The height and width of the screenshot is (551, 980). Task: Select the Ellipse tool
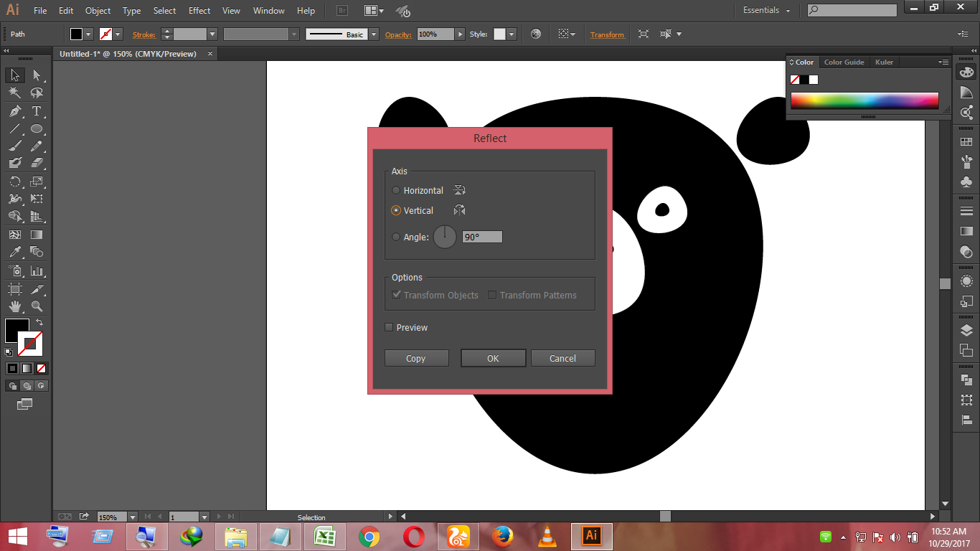click(x=37, y=129)
